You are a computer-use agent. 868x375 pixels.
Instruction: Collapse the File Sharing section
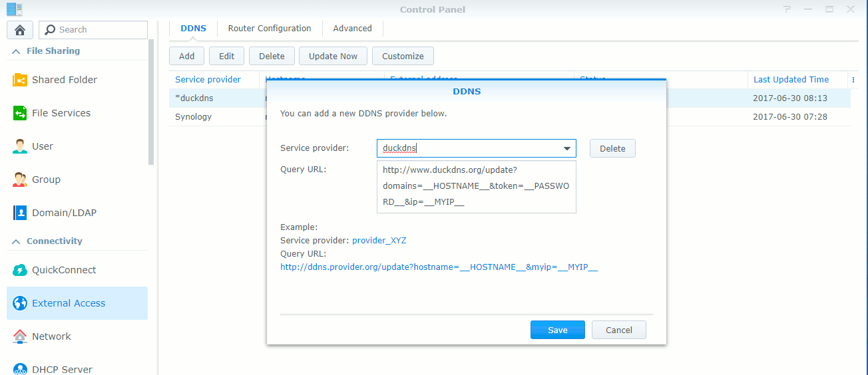pos(16,51)
